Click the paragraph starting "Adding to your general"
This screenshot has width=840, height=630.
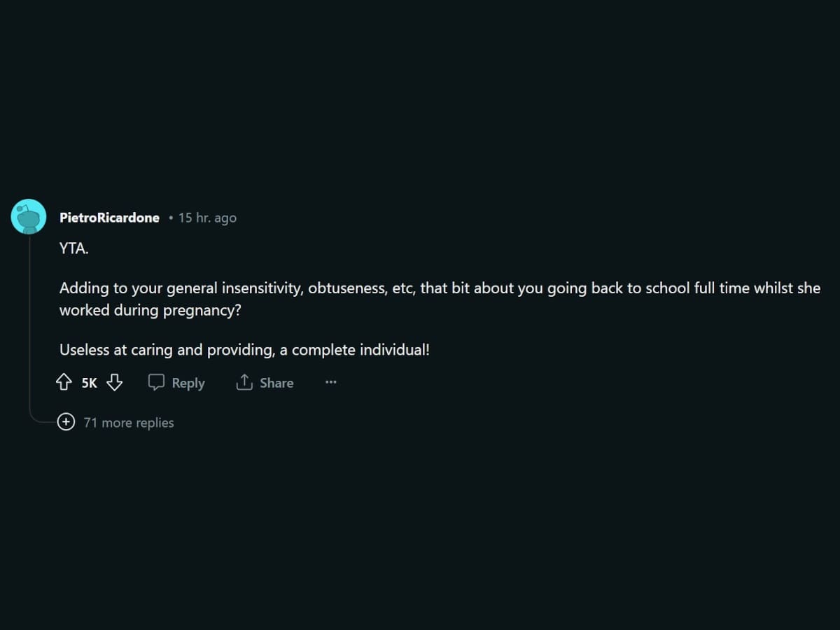[x=440, y=299]
